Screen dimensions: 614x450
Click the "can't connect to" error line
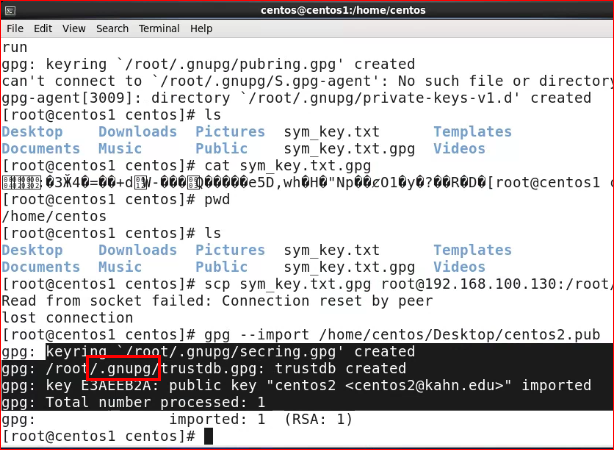tap(307, 81)
